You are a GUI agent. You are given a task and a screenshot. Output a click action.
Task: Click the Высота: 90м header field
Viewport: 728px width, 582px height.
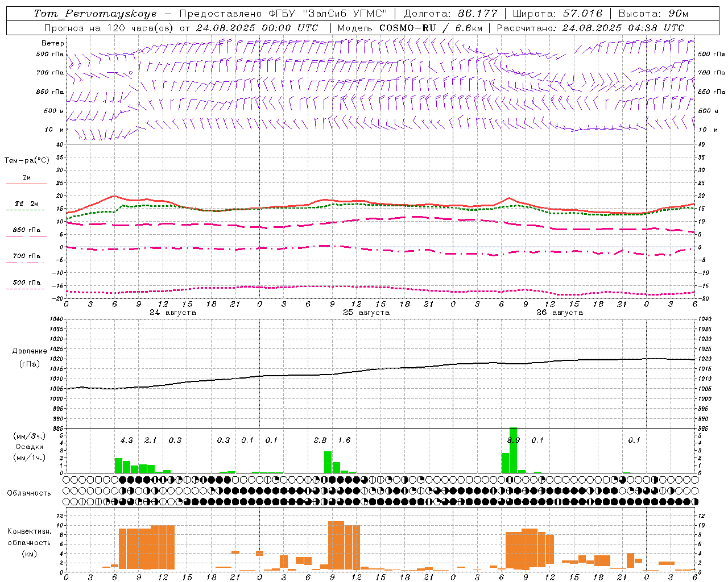(653, 14)
